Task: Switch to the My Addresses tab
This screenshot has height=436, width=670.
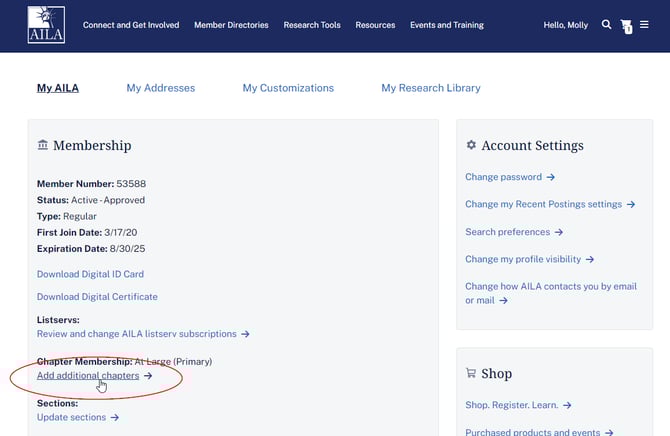Action: pyautogui.click(x=160, y=88)
